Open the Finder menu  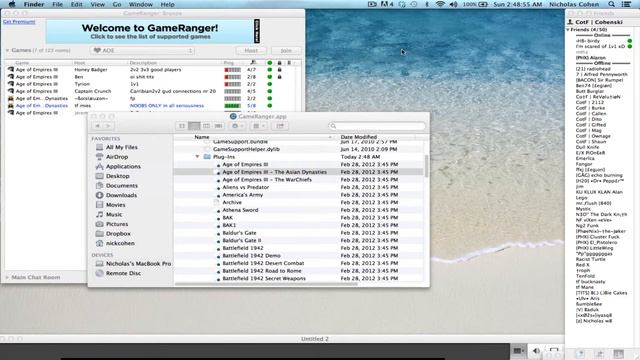[x=33, y=4]
